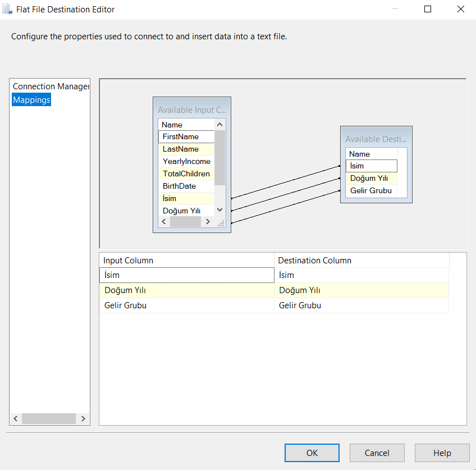Select Gelir Grubu destination column cell in grid

[361, 305]
